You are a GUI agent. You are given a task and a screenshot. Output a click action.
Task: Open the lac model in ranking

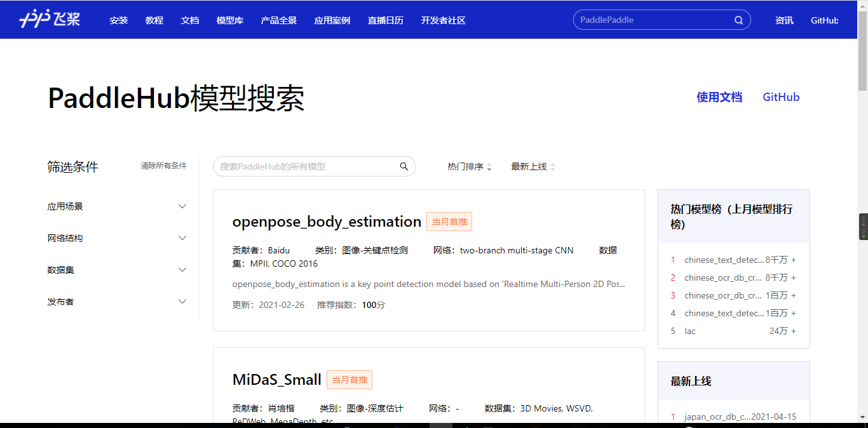pyautogui.click(x=690, y=331)
